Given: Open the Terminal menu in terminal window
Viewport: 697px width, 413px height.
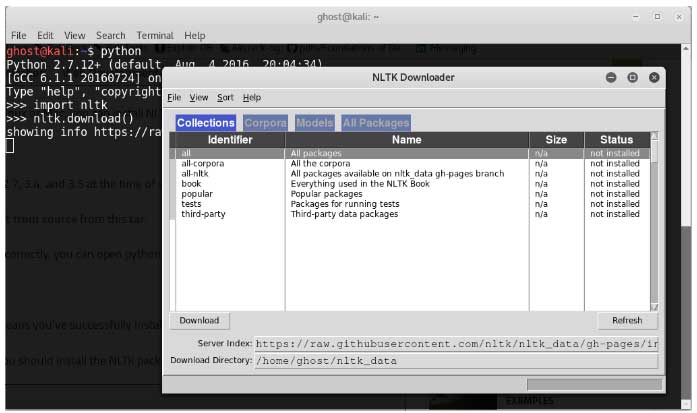Looking at the screenshot, I should point(154,35).
